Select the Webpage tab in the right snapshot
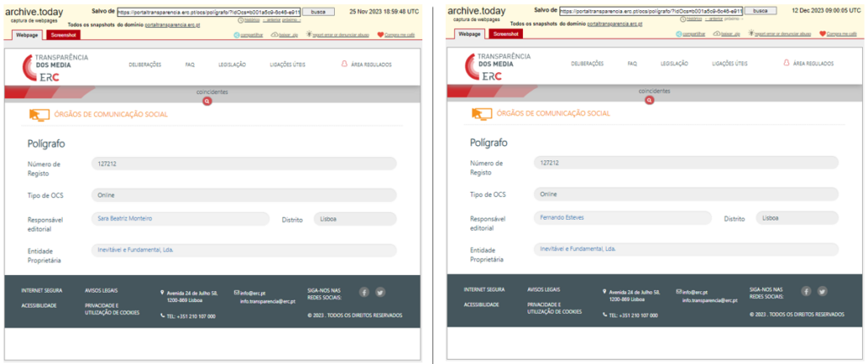 pos(470,34)
